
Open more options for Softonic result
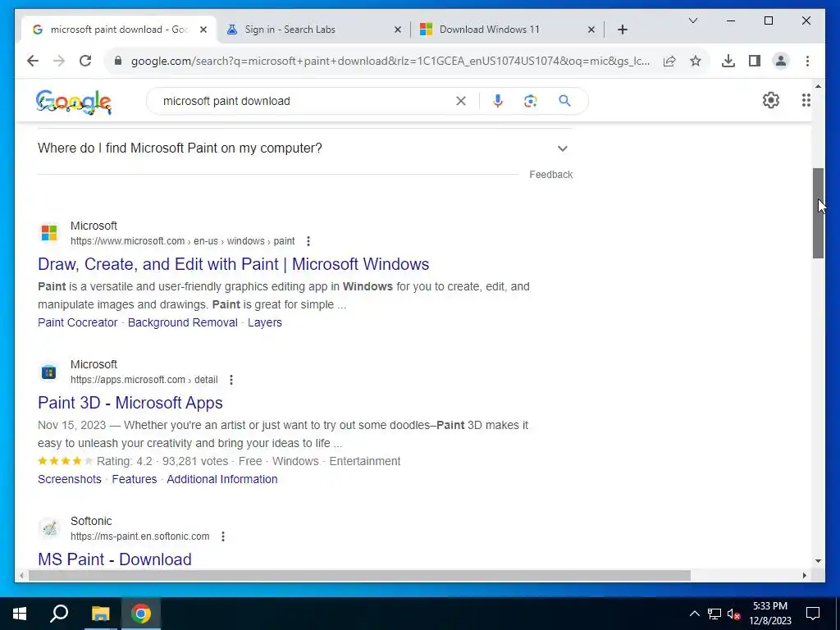(223, 536)
